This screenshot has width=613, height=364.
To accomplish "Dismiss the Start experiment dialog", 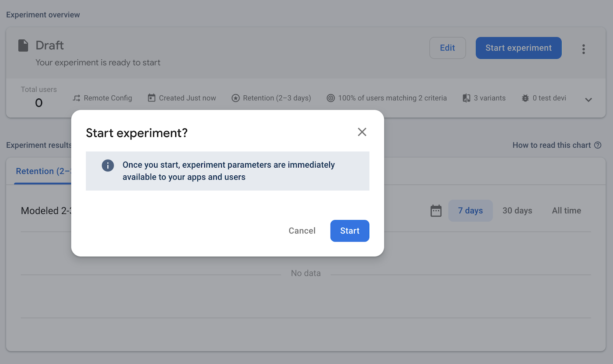I will tap(362, 132).
